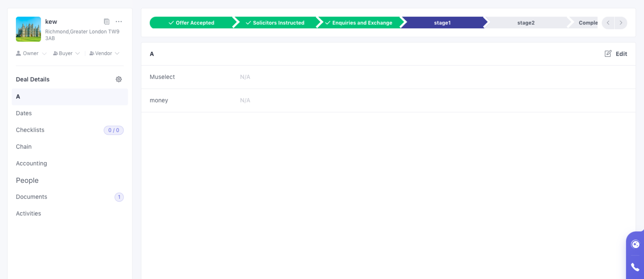Select the stage1 pipeline stage
Viewport: 644px width, 279px height.
(442, 23)
